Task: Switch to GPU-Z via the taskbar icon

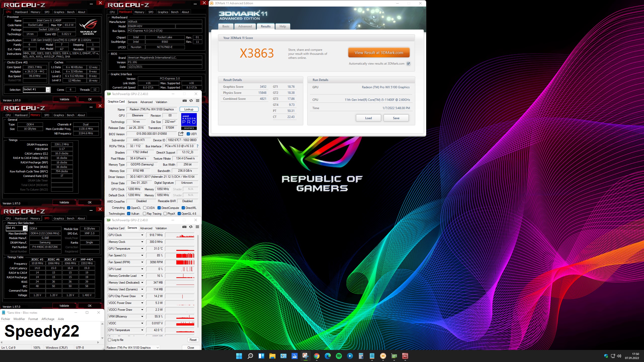Action: (x=394, y=356)
